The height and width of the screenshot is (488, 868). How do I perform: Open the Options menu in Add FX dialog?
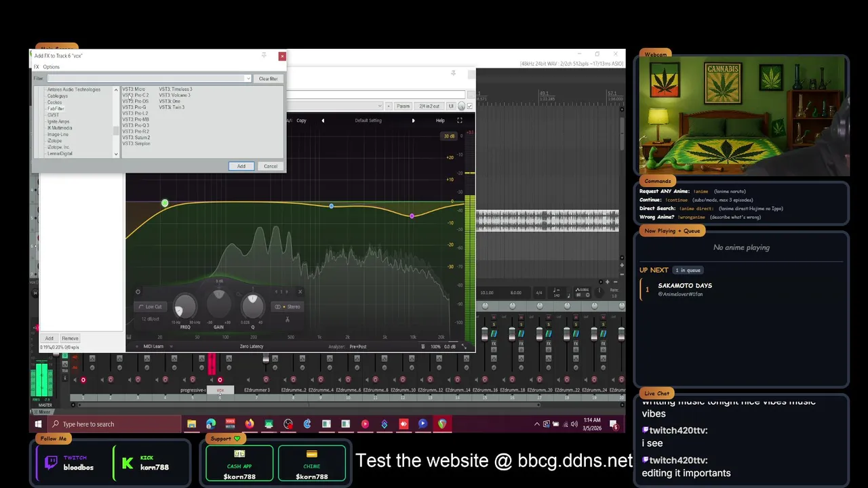(52, 67)
